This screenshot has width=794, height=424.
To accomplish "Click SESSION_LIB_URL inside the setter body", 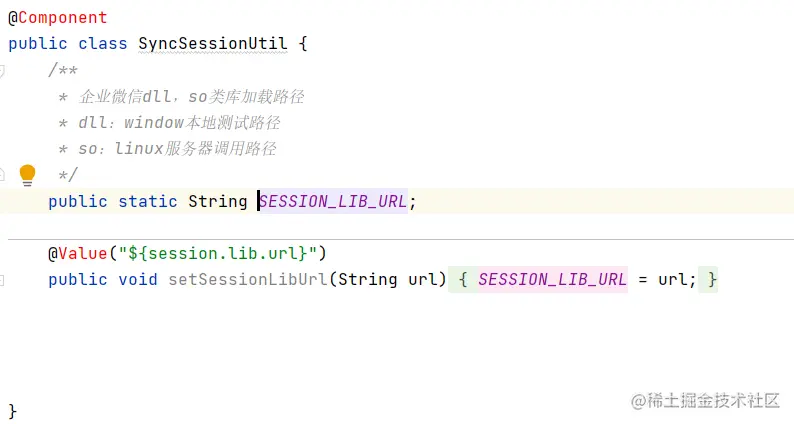I will [552, 280].
